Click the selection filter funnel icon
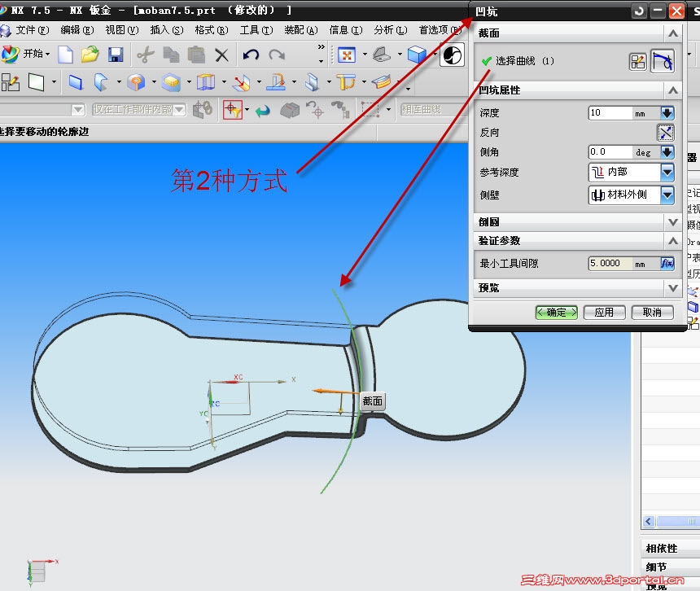Image resolution: width=700 pixels, height=591 pixels. tap(233, 109)
